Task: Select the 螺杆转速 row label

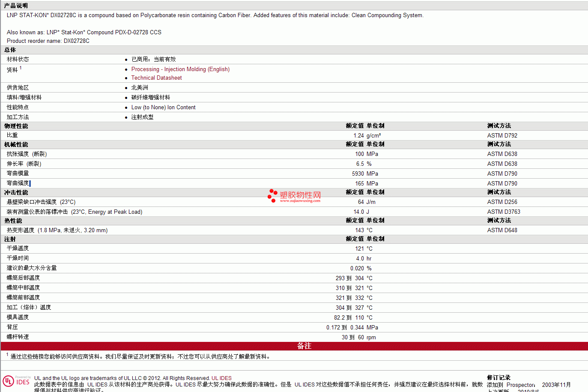Action: tap(18, 337)
